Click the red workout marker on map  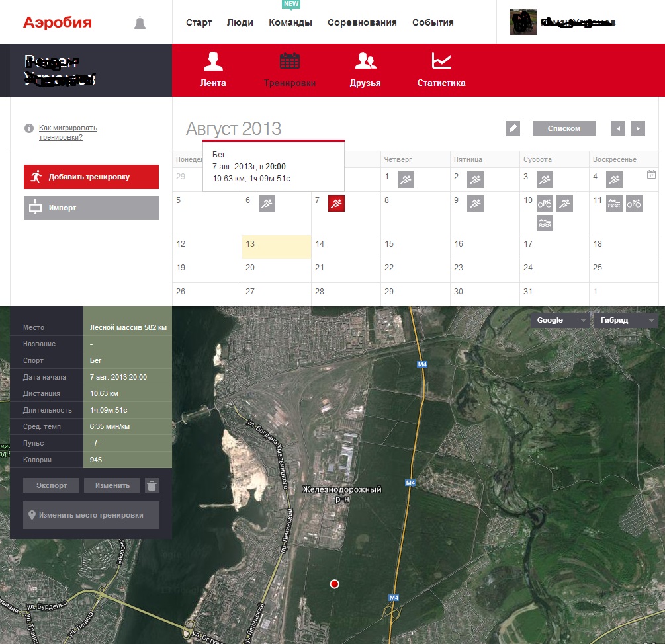[x=334, y=584]
